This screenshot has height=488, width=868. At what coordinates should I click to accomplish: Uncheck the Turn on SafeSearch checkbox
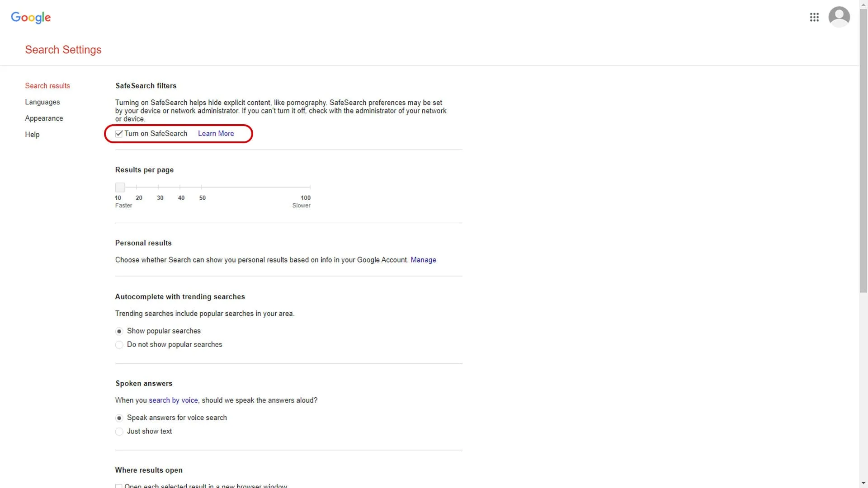(119, 134)
